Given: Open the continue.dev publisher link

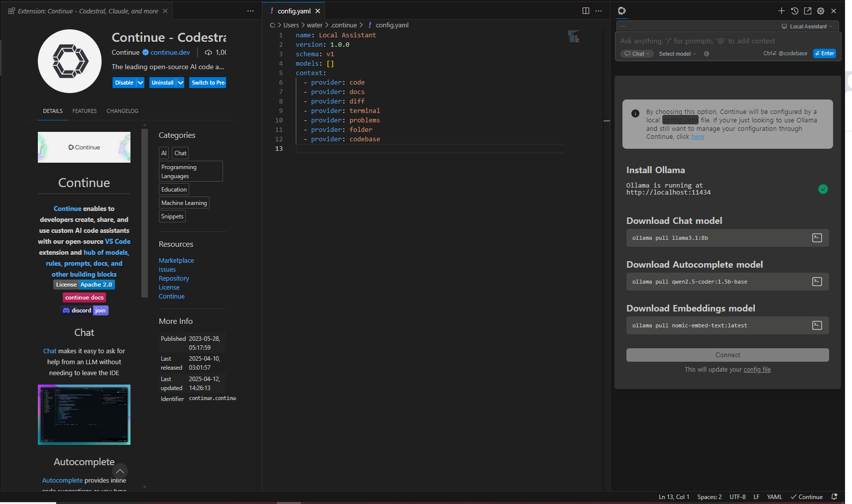Looking at the screenshot, I should (170, 52).
